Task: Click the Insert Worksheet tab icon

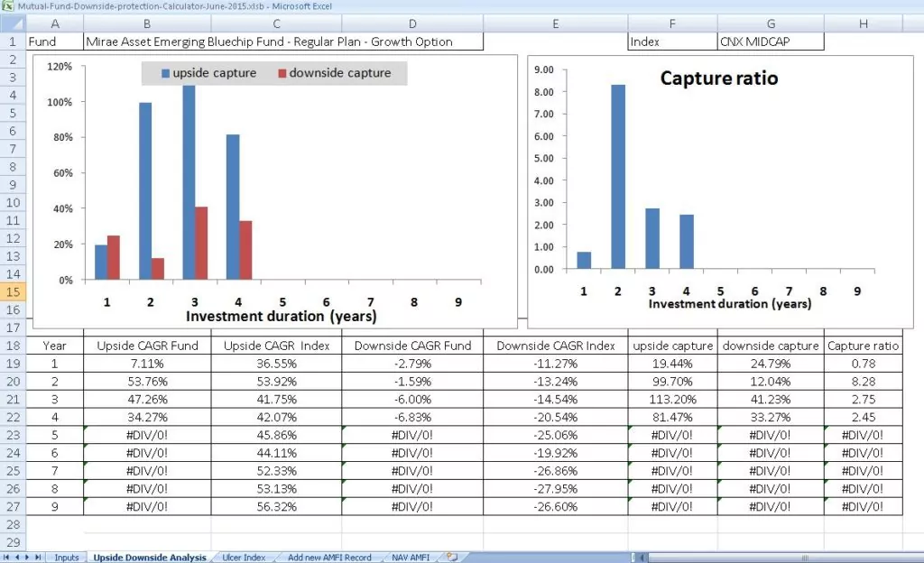Action: click(x=452, y=557)
